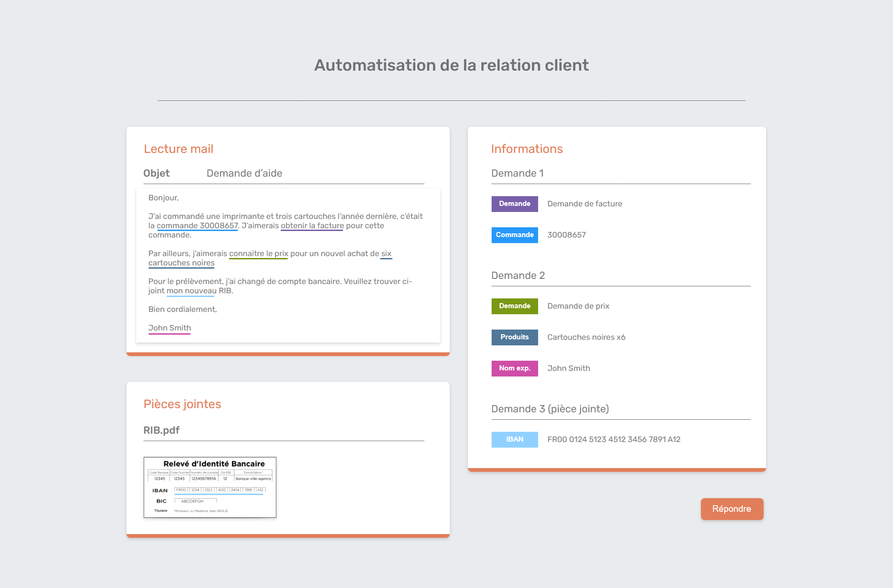This screenshot has height=588, width=893.
Task: Click the pink Nom exp. tag
Action: [514, 368]
